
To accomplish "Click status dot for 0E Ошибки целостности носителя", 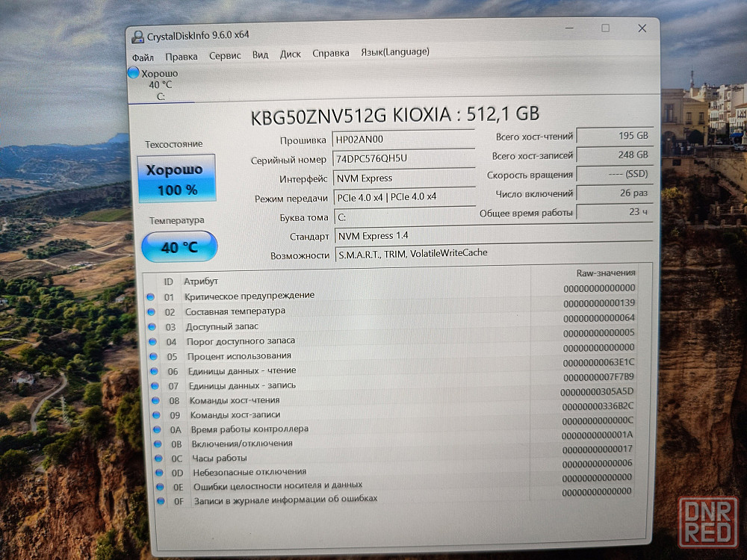I will (160, 487).
